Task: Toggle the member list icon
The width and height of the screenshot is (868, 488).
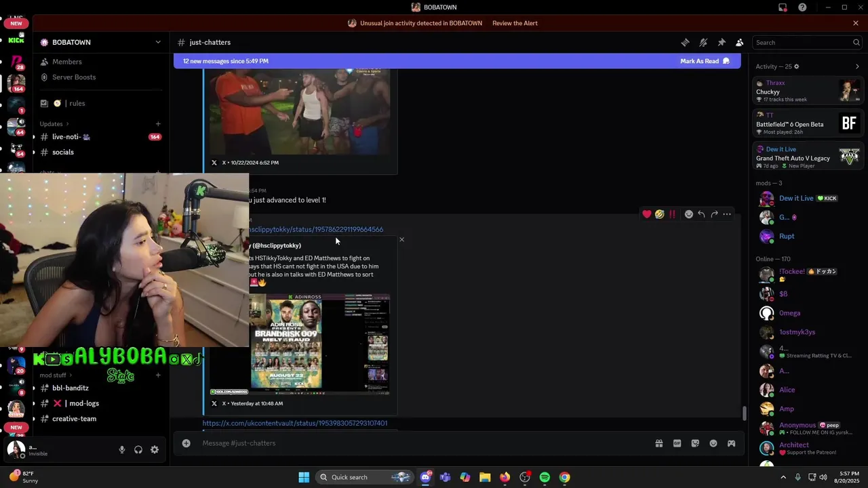Action: [x=740, y=42]
